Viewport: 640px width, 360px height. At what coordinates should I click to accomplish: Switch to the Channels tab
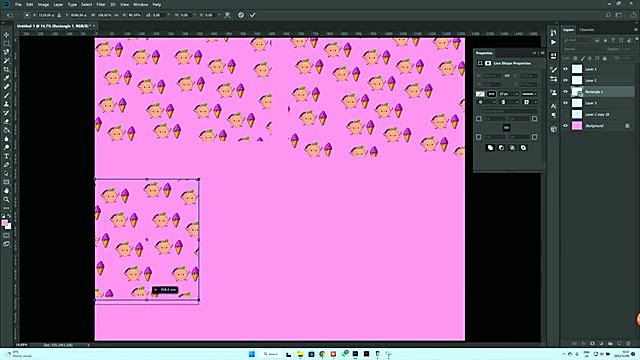(x=587, y=30)
